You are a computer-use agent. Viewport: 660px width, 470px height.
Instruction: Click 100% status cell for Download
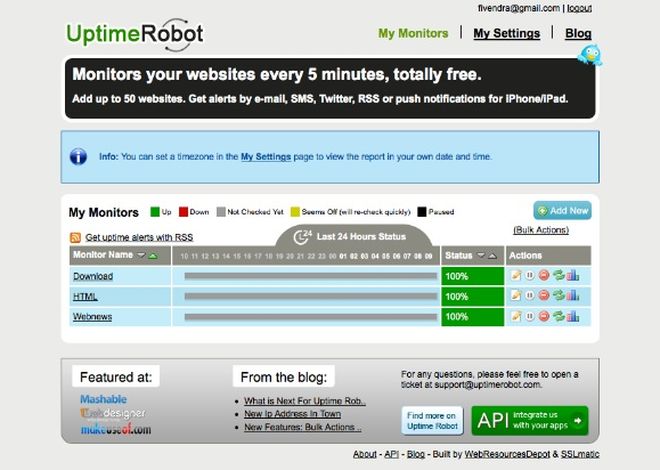[473, 276]
